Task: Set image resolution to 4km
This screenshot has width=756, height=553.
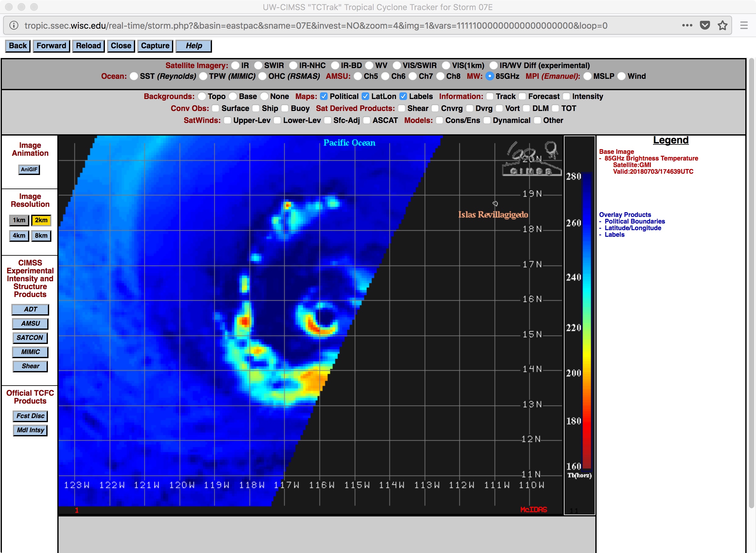Action: pos(19,236)
